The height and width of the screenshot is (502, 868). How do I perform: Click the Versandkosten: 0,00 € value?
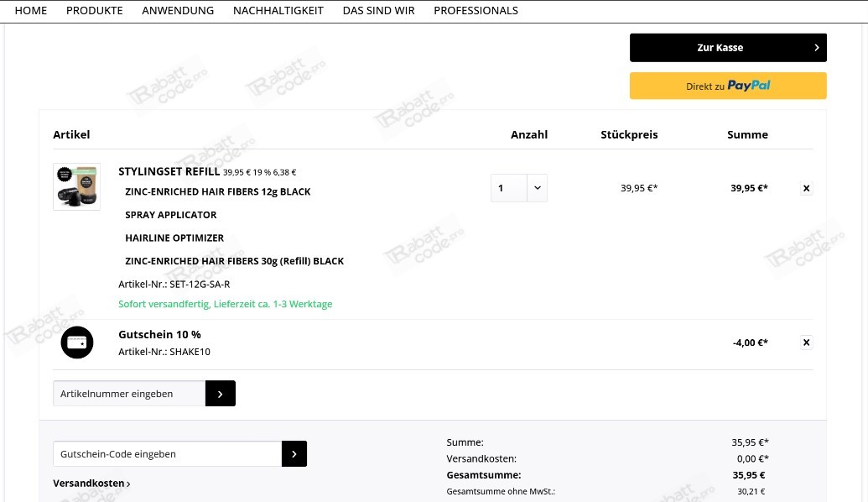[752, 459]
